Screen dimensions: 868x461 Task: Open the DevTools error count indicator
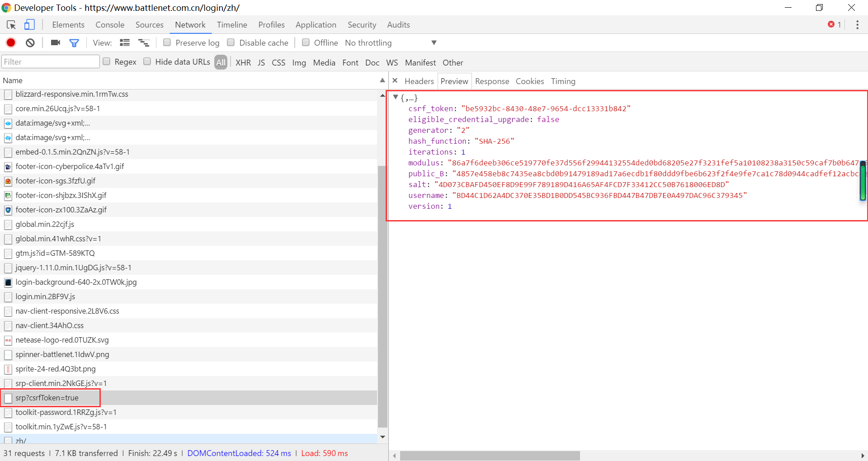pyautogui.click(x=835, y=24)
